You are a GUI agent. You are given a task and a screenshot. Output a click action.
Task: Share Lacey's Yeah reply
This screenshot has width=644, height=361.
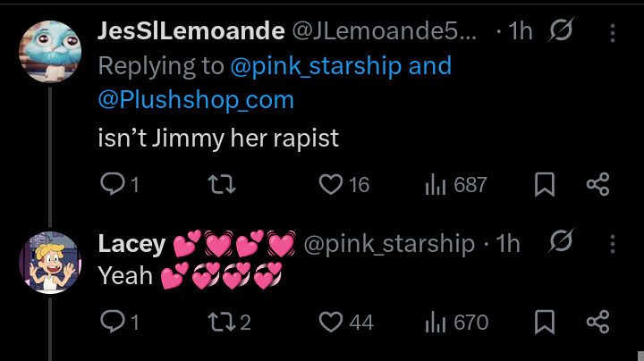click(x=598, y=321)
